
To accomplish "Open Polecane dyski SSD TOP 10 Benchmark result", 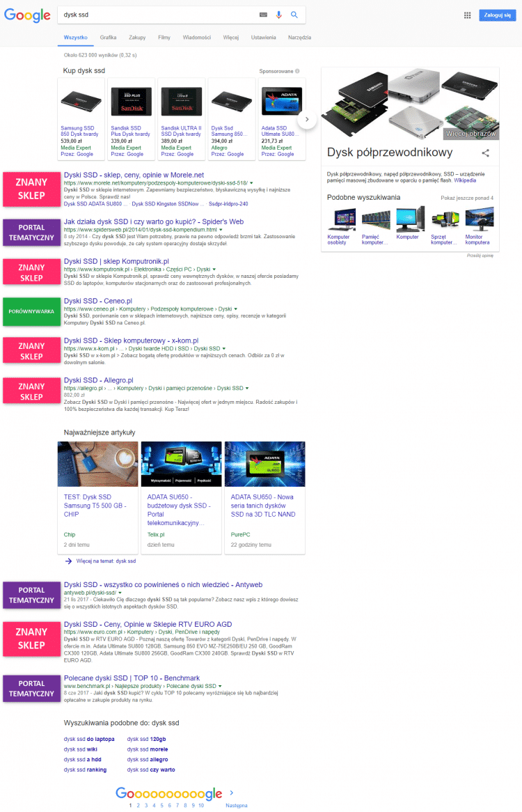I will [x=132, y=678].
